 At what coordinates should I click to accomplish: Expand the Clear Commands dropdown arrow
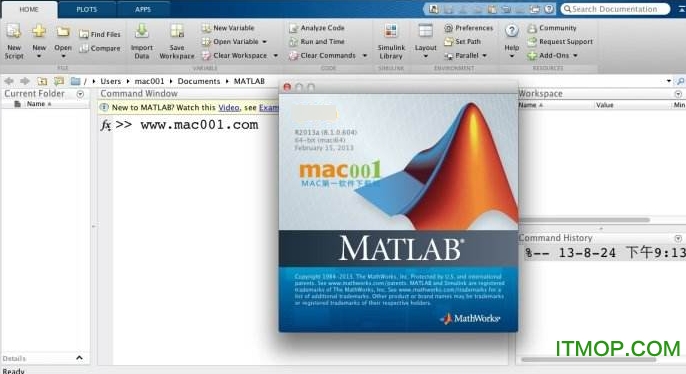[x=364, y=56]
